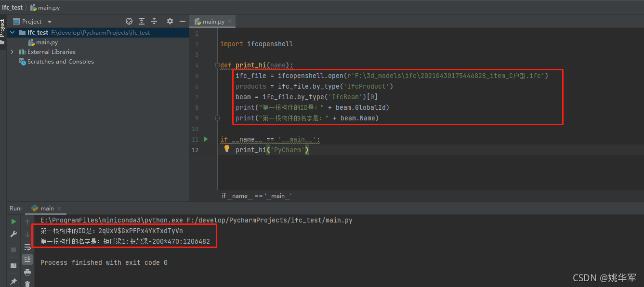Click 'products = ifc_file.by_type' line

pos(315,86)
